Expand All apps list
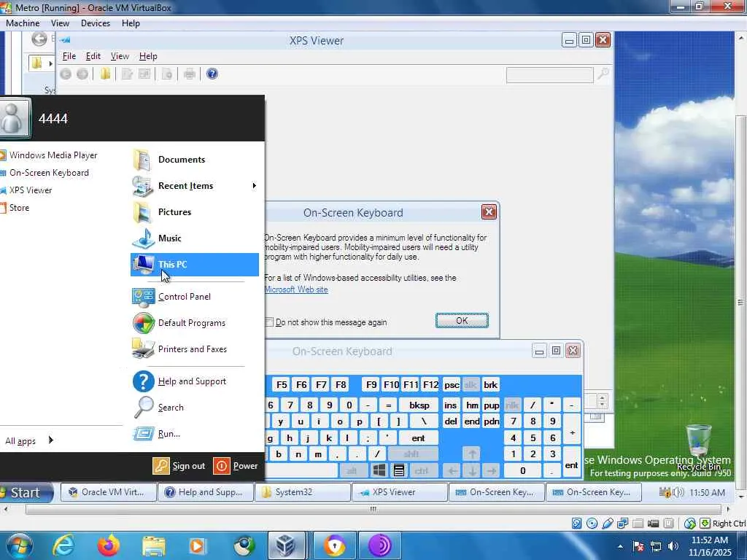Screen dimensions: 747x560 tap(28, 440)
